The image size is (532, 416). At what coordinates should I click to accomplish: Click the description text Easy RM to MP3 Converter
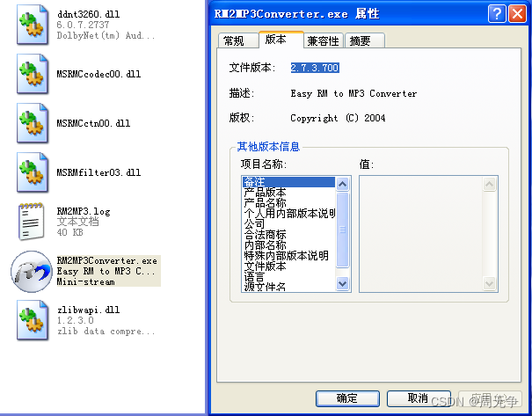tap(353, 93)
